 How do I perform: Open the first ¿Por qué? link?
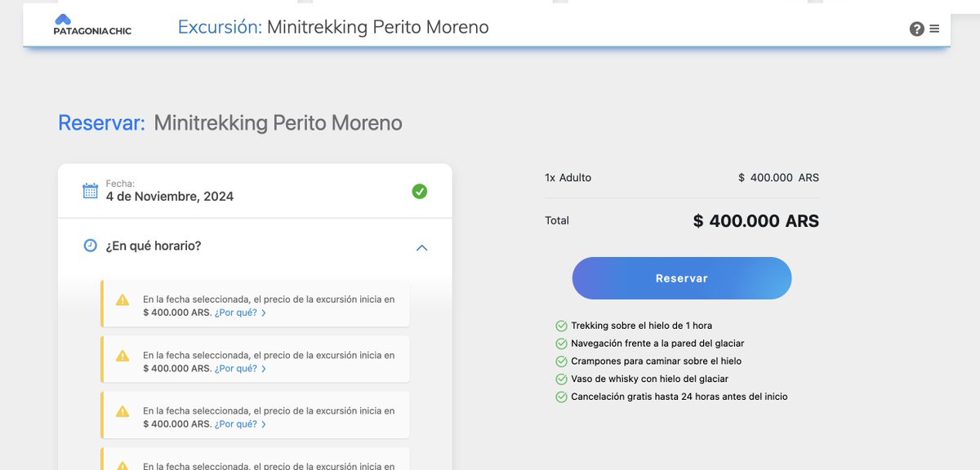pos(237,312)
